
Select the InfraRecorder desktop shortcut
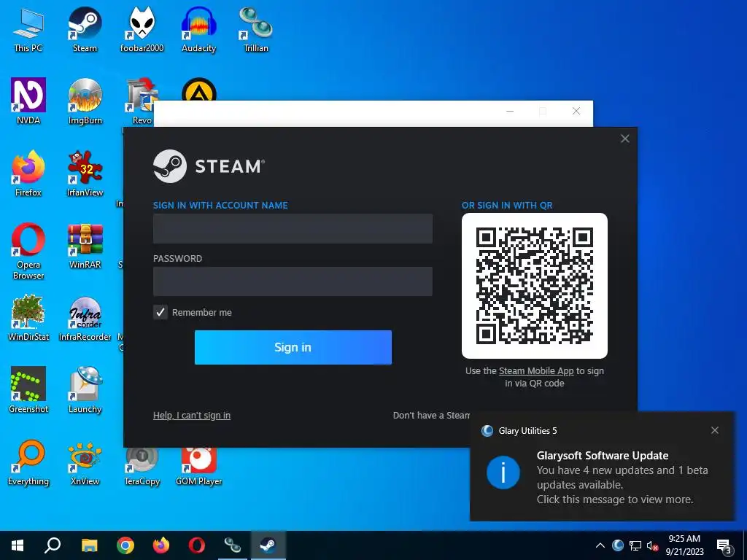tap(85, 318)
